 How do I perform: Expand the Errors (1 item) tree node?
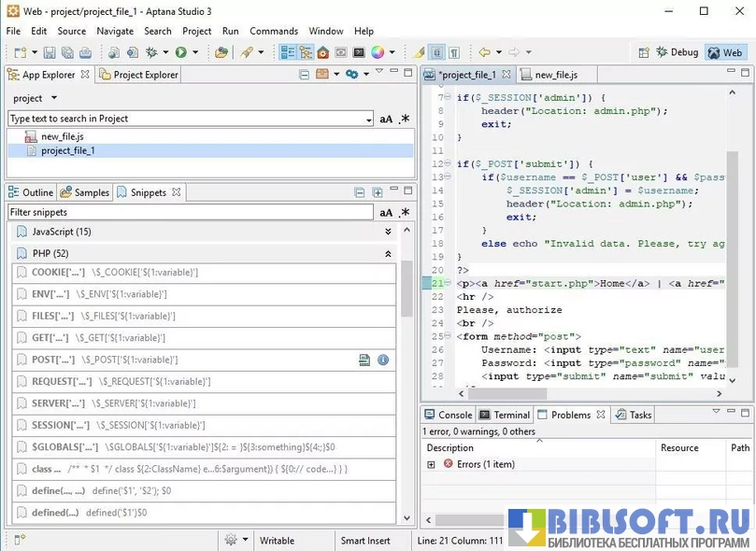pyautogui.click(x=431, y=464)
